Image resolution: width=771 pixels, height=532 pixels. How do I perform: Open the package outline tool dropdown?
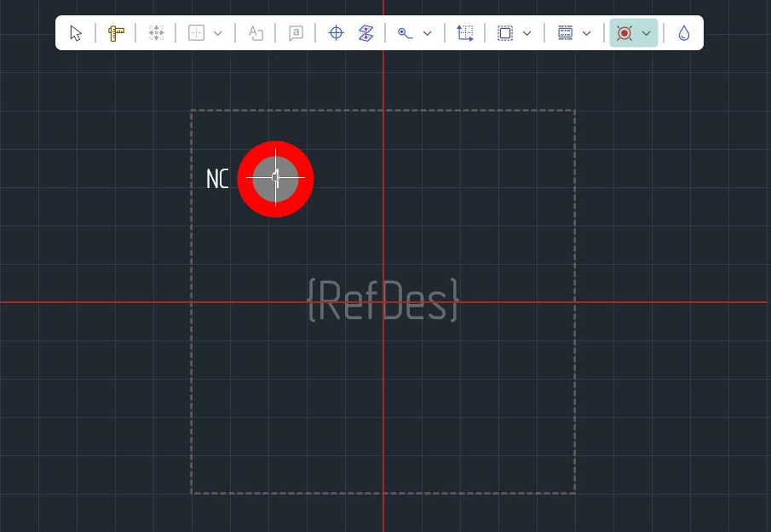[586, 33]
